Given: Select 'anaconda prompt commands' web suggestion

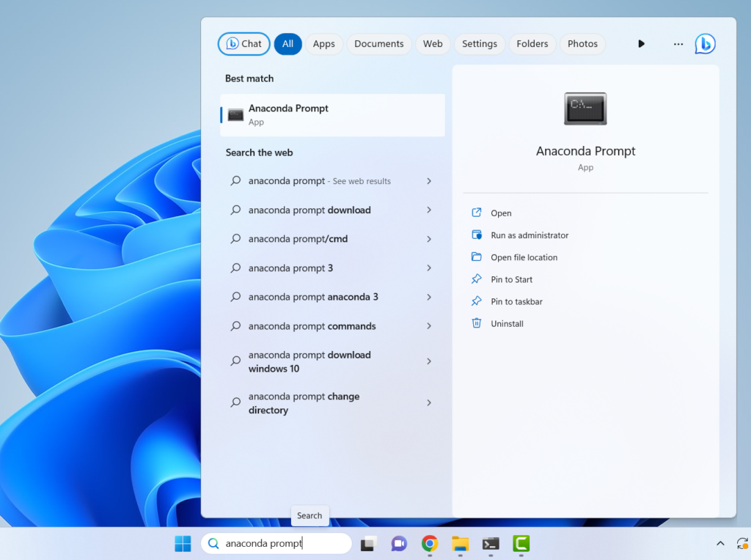Looking at the screenshot, I should point(332,326).
